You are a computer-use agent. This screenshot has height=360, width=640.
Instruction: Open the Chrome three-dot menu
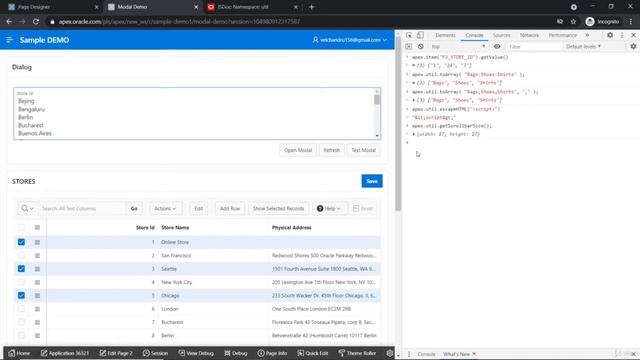click(x=631, y=22)
